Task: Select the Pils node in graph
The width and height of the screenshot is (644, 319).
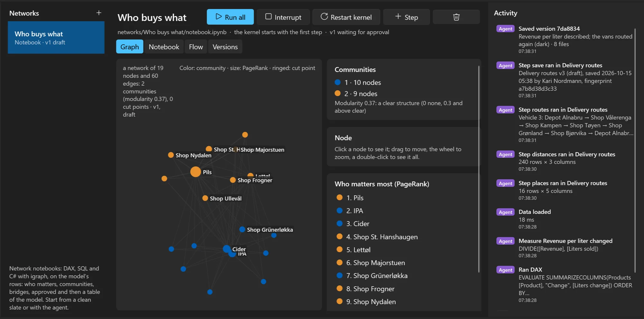Action: click(195, 172)
